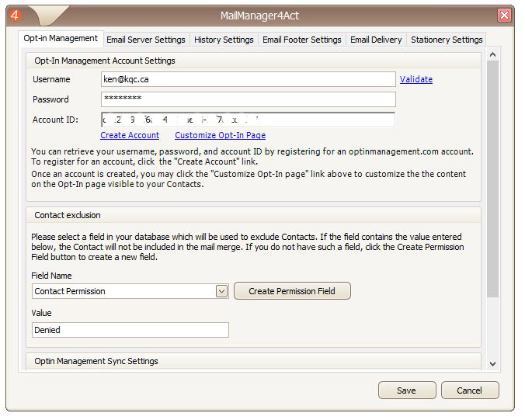
Task: Click the vertical scrollbar thumb
Action: coord(492,179)
